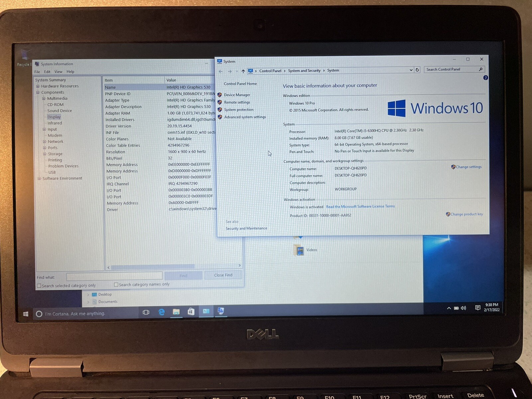Viewport: 532px width, 399px height.
Task: Open View menu in System Information
Action: pos(58,71)
